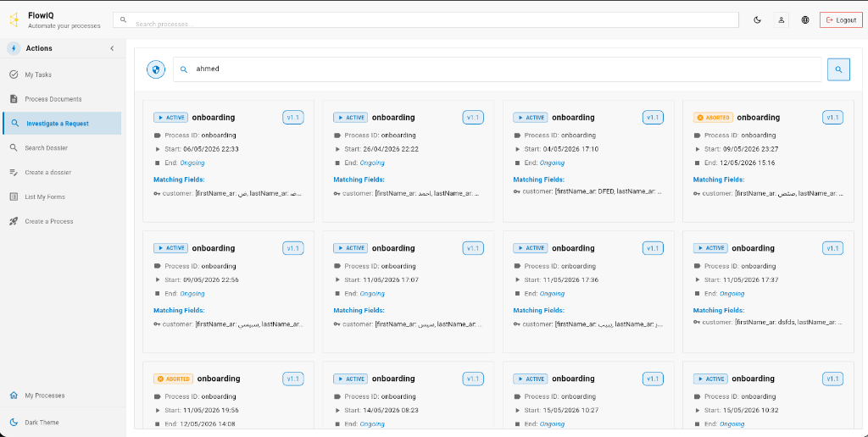Viewport: 868px width, 437px height.
Task: Click ACTIVE badge on card starting 26/04/2026 22:22
Action: click(x=350, y=117)
